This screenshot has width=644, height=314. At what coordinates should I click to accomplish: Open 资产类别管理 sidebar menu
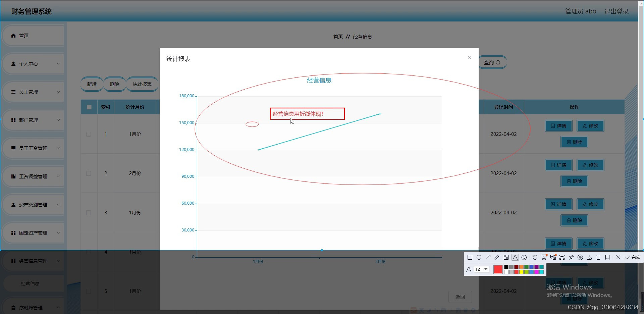tap(33, 205)
